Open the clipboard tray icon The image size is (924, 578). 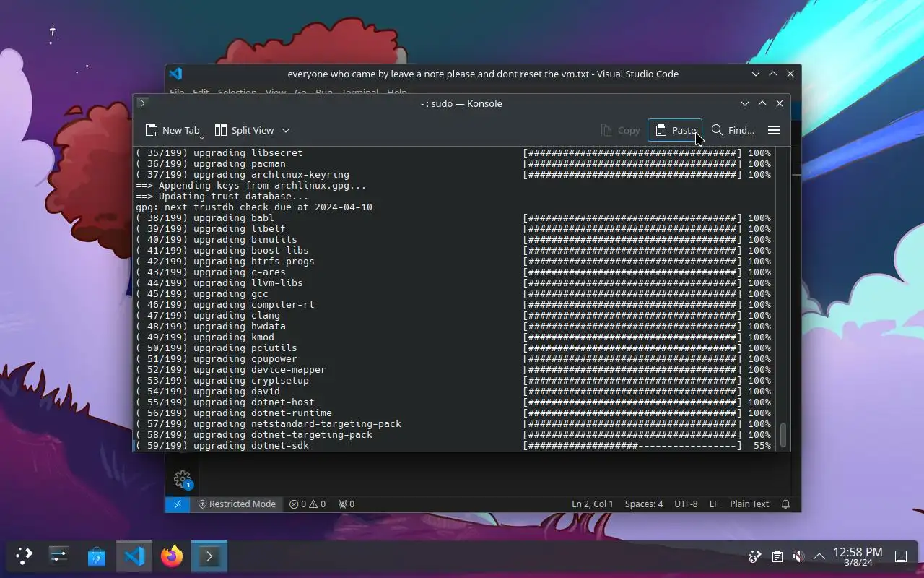[x=777, y=556]
